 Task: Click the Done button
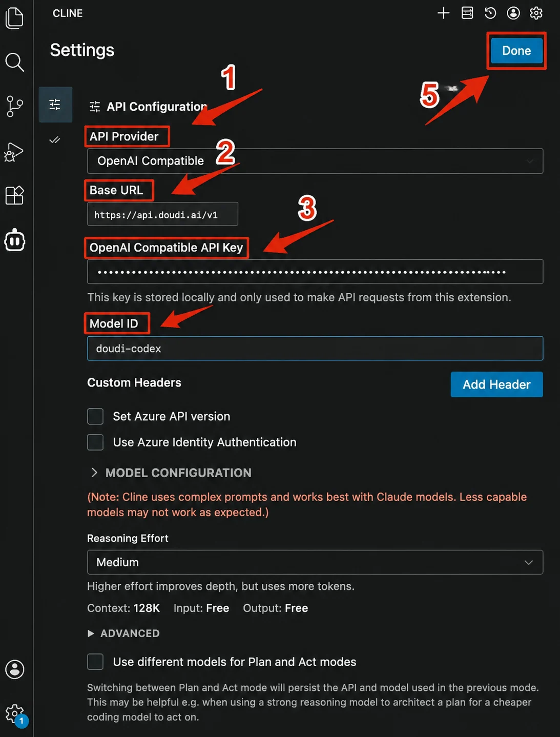point(516,51)
